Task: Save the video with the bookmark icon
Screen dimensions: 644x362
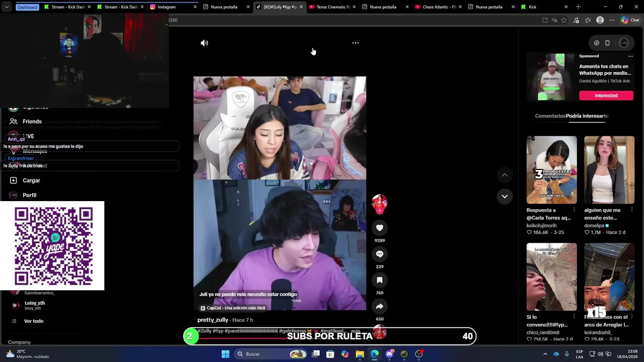Action: coord(379,280)
